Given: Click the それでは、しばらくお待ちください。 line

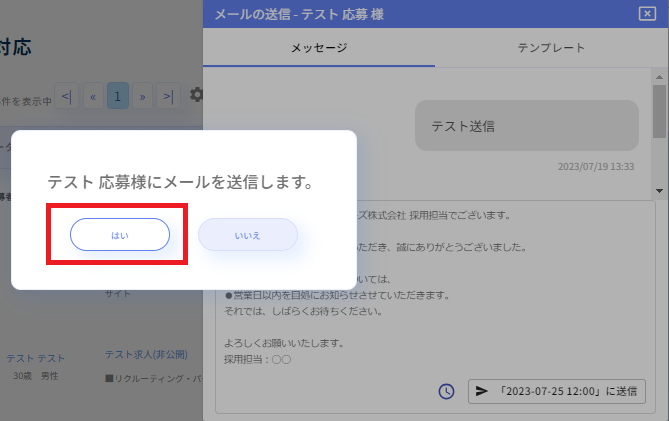Looking at the screenshot, I should coord(303,311).
